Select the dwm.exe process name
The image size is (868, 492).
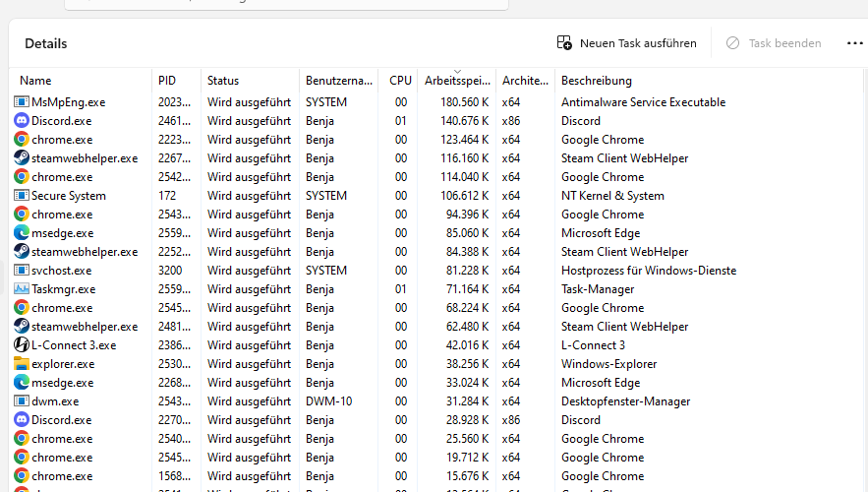tap(55, 401)
